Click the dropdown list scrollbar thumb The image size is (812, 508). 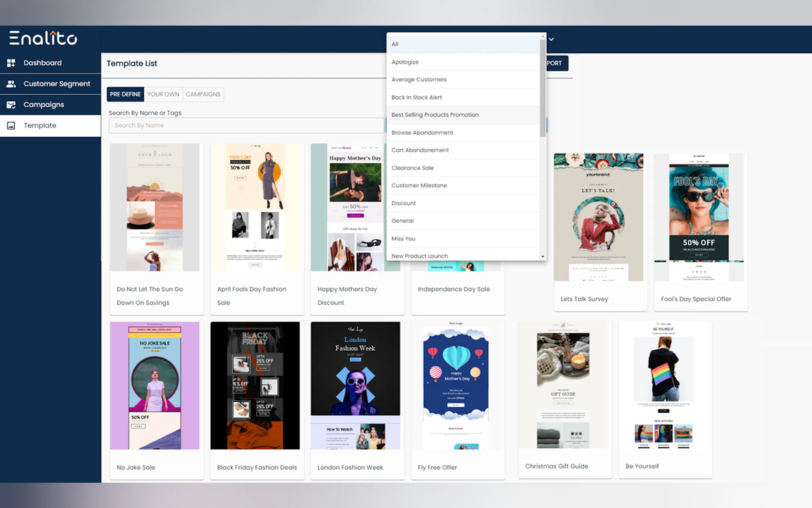click(543, 88)
